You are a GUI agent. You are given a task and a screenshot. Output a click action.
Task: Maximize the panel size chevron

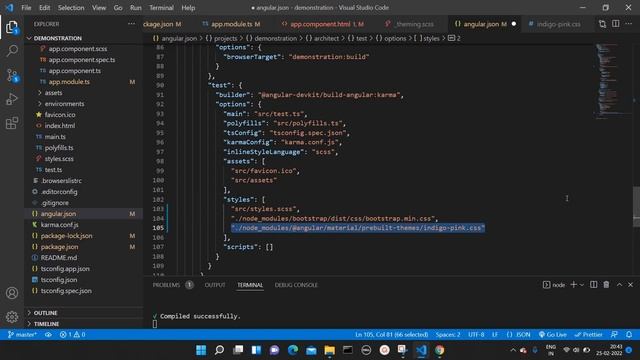click(619, 284)
